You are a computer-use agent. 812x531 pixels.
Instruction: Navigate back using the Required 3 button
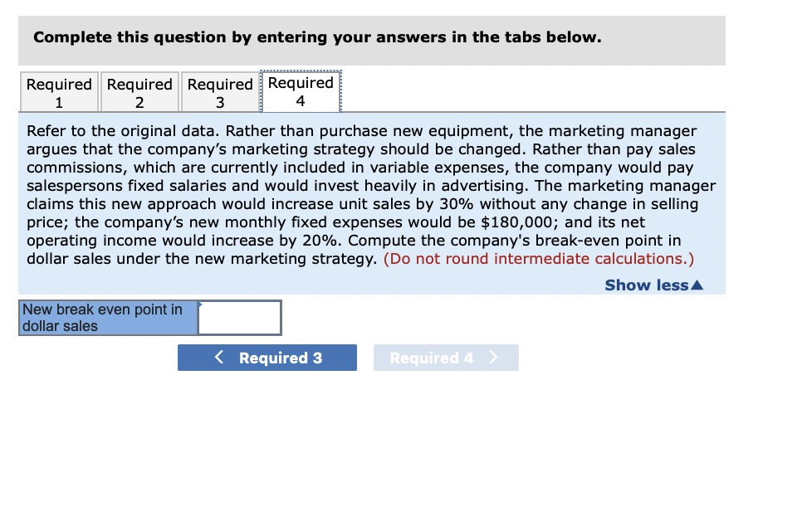[x=267, y=357]
